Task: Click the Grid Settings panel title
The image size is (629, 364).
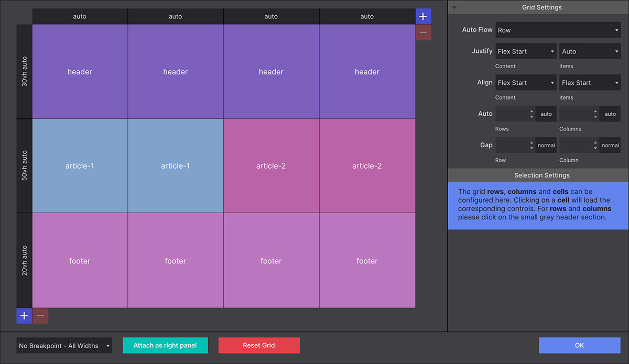Action: pos(541,7)
